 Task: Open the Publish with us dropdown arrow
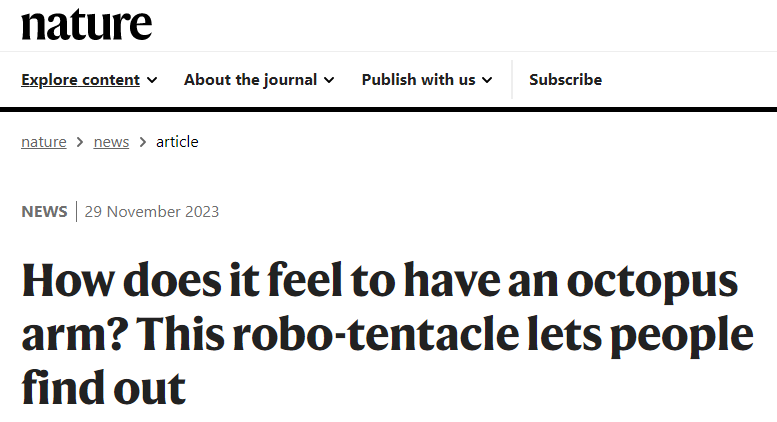[x=487, y=80]
